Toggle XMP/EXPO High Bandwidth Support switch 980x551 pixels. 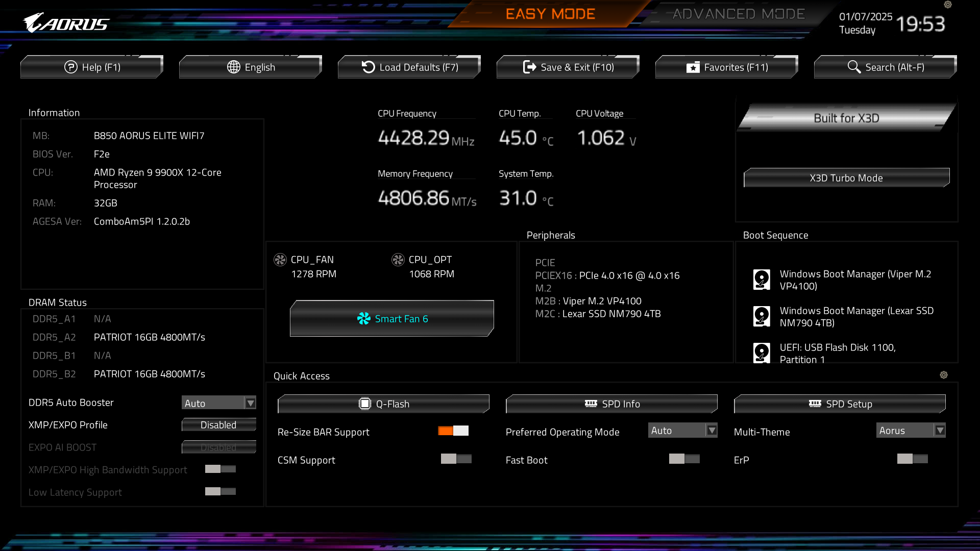click(x=220, y=469)
